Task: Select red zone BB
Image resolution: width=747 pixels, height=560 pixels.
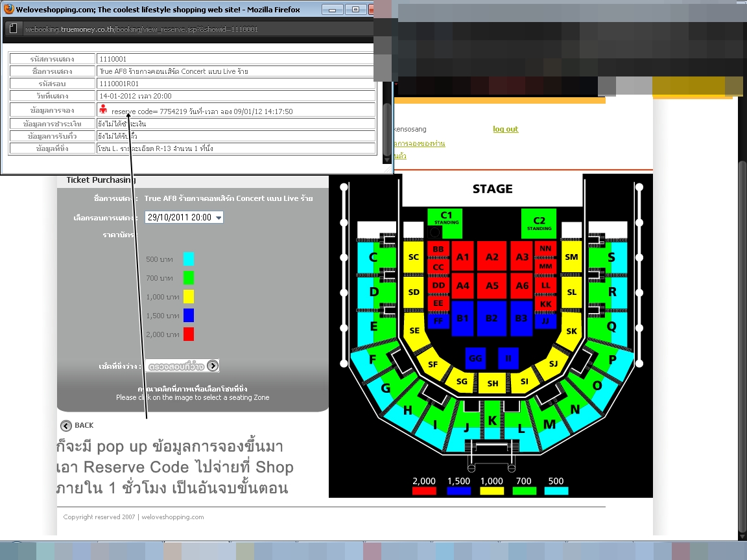Action: (438, 249)
